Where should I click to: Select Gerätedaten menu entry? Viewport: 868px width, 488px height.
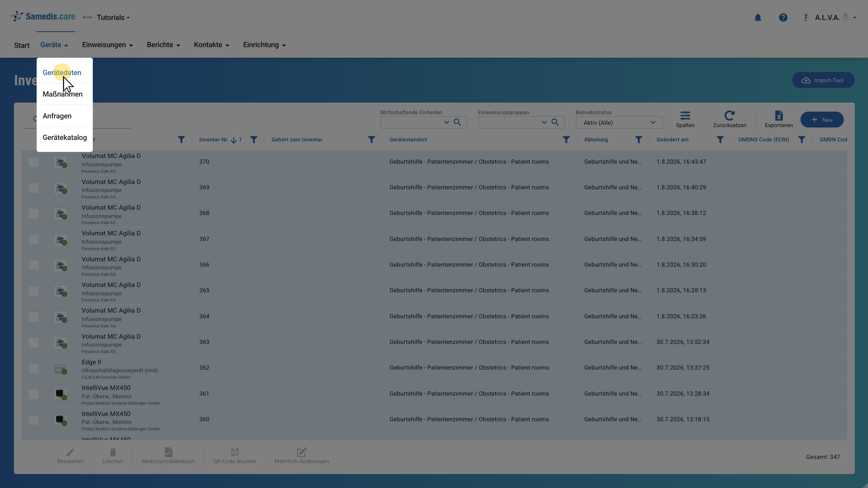(65, 72)
